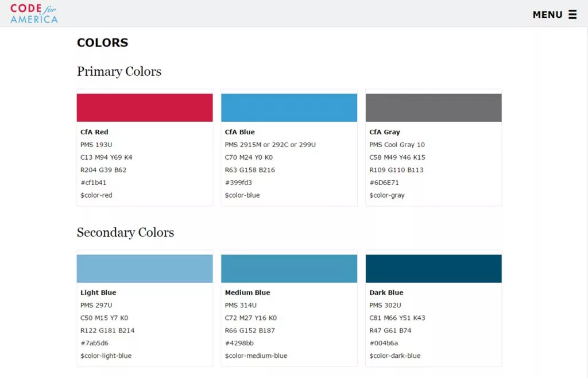Screen dimensions: 588x378
Task: Click the $color-gray variable name
Action: 387,195
